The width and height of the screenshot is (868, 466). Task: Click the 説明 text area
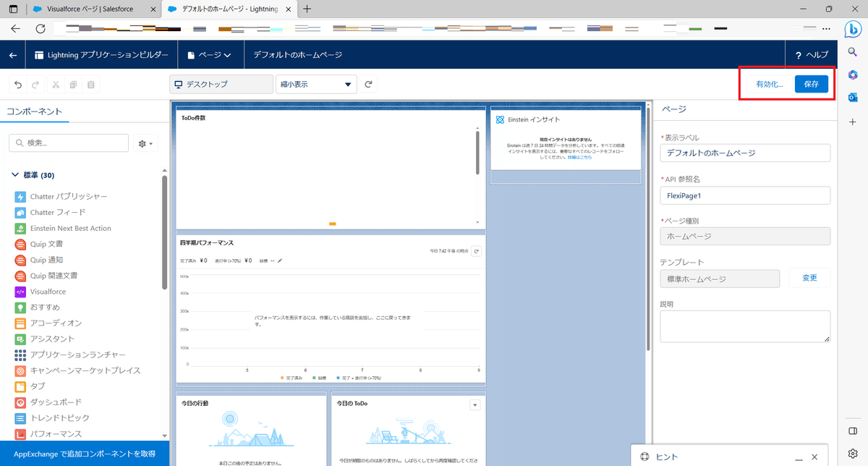(x=745, y=326)
